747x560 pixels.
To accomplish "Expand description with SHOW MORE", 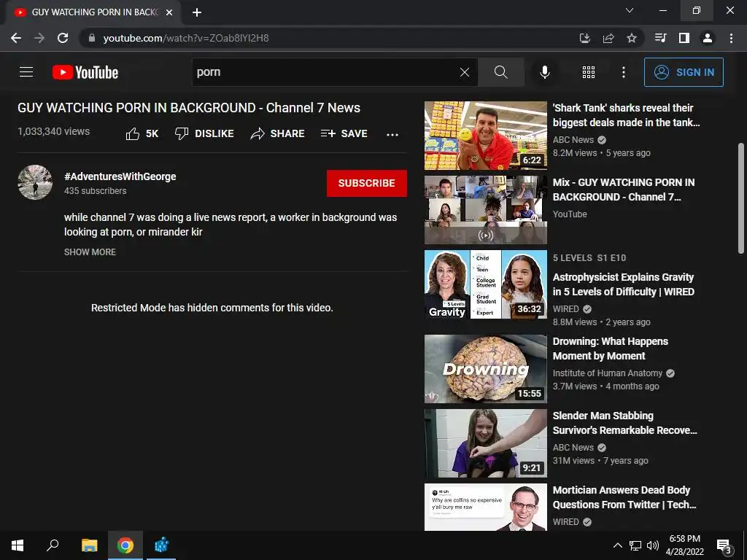I will [90, 252].
